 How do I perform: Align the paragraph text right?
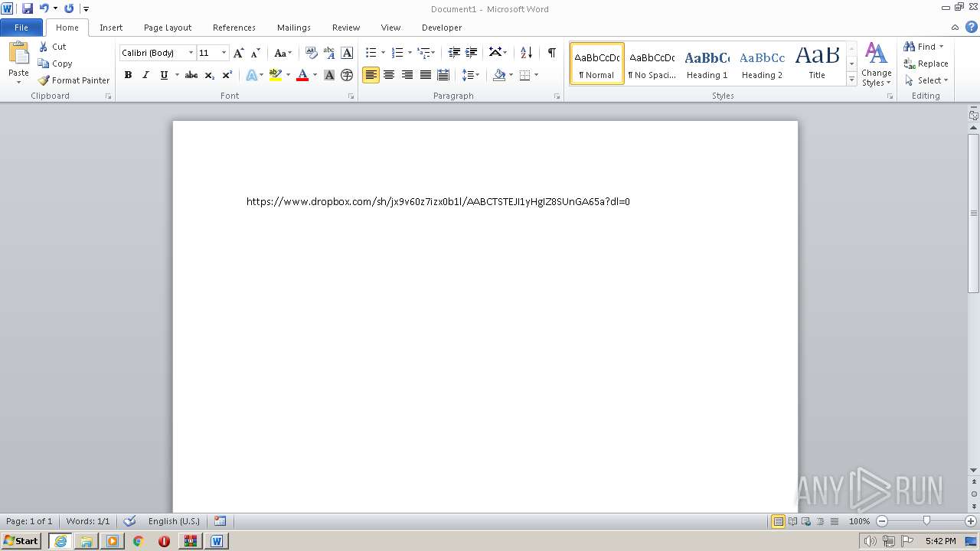click(407, 75)
